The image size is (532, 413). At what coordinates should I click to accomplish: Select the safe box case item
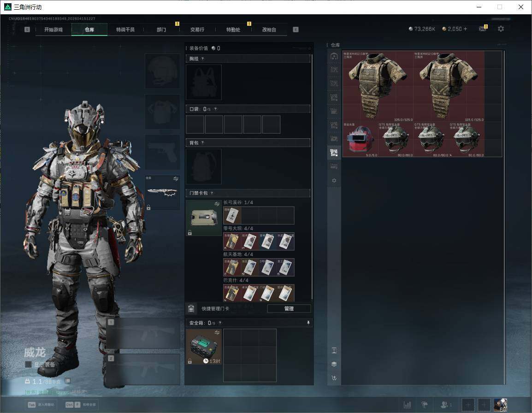pyautogui.click(x=204, y=347)
